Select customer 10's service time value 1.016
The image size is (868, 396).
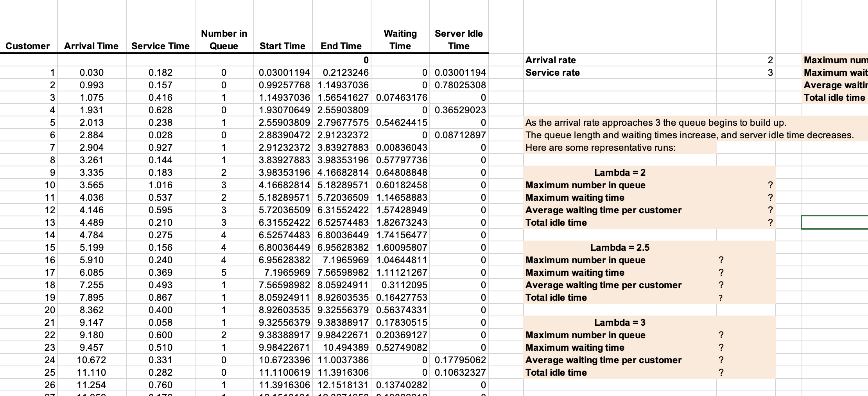pyautogui.click(x=160, y=185)
